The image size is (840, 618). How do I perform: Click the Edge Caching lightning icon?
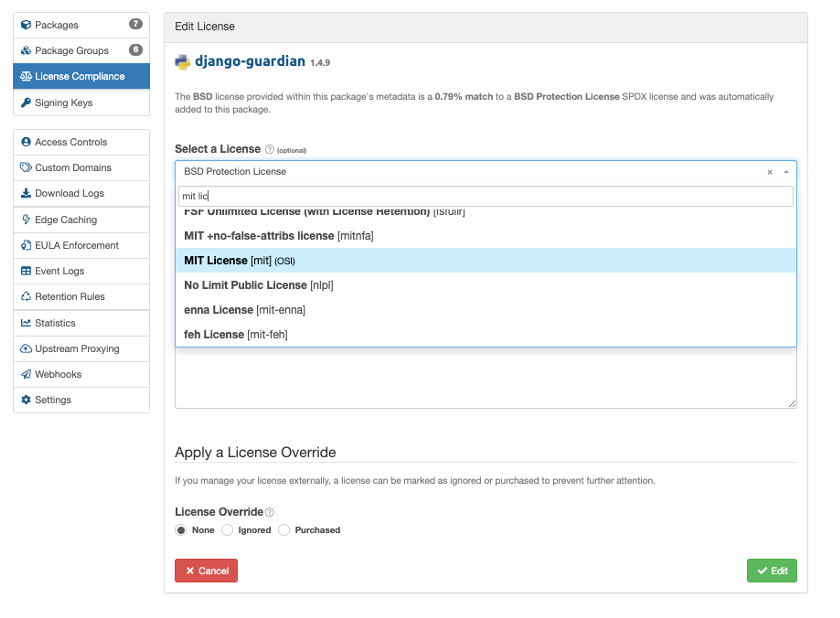[x=26, y=219]
